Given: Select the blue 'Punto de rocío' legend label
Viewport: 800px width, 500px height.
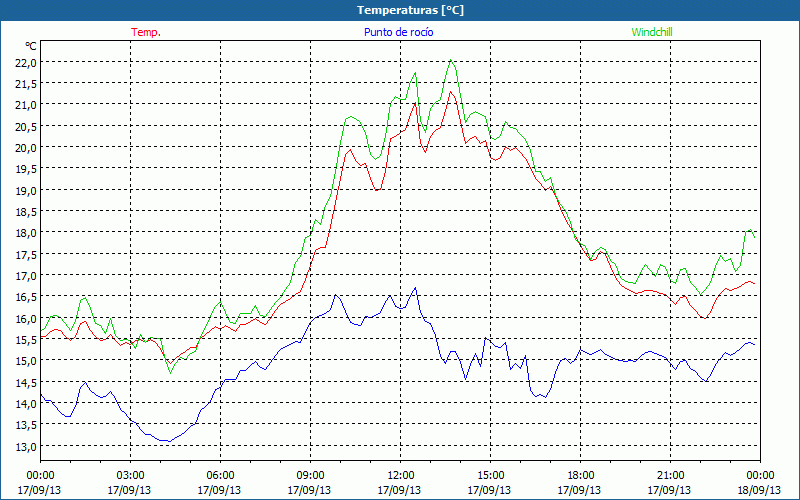Looking at the screenshot, I should (x=398, y=32).
